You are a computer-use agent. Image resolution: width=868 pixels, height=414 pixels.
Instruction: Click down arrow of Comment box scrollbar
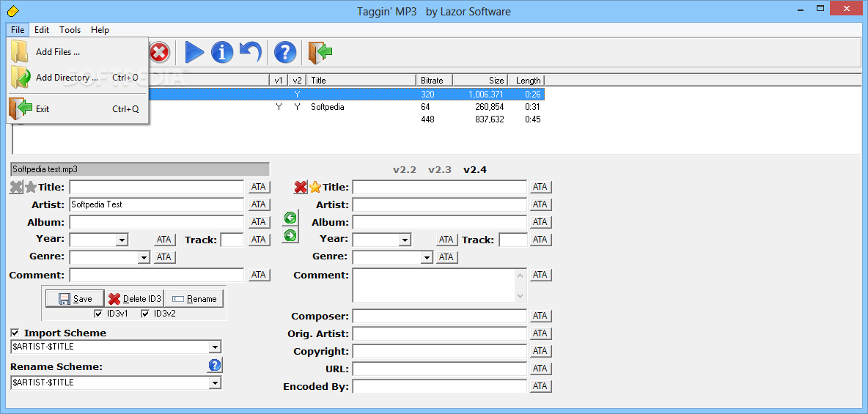point(521,297)
